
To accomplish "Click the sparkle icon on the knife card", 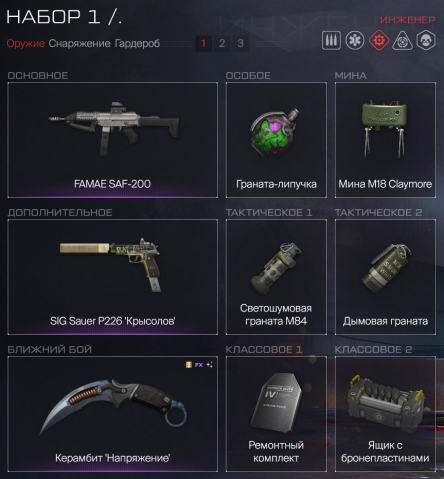I will point(209,365).
